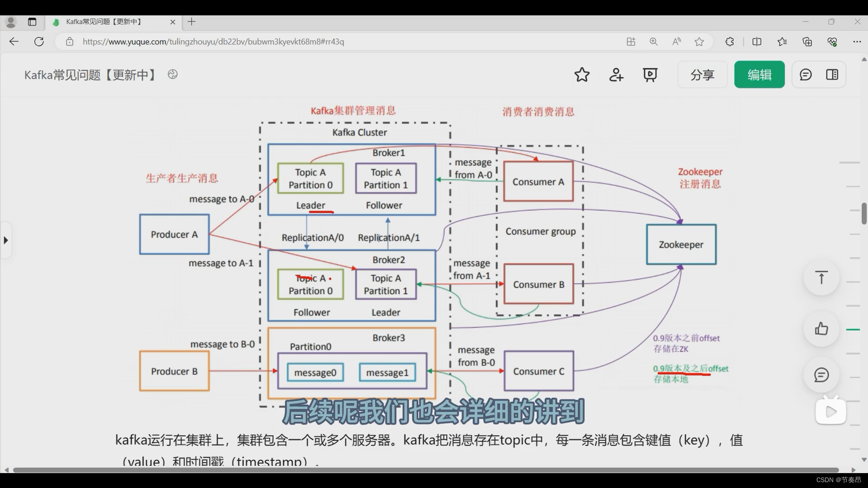Open browser settings and more menu

tap(857, 42)
